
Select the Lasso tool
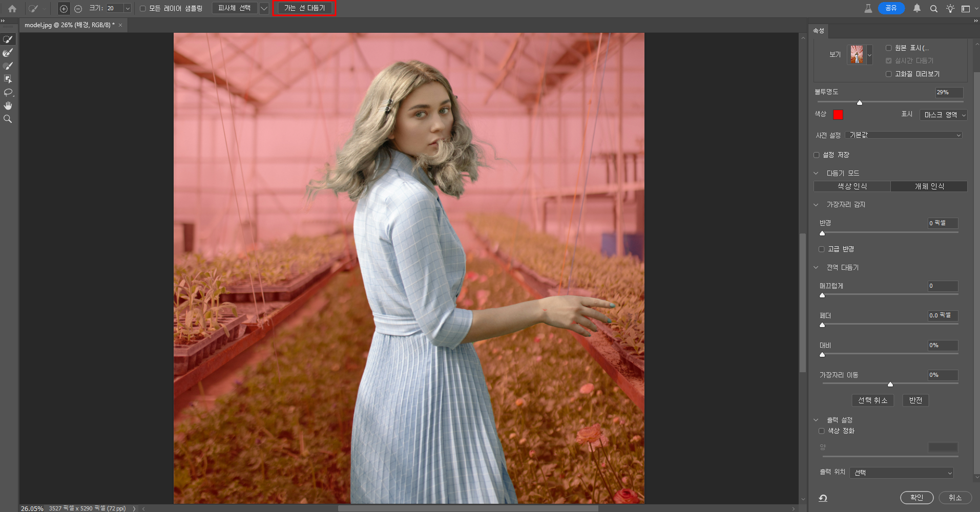coord(8,92)
